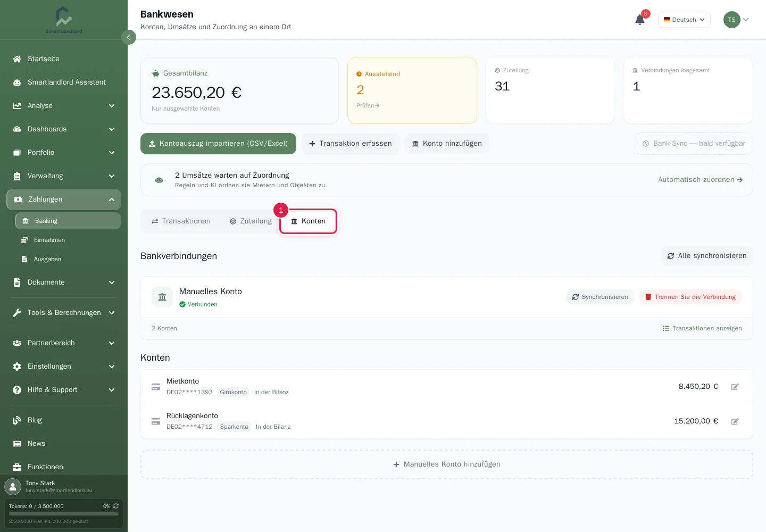Screen dimensions: 766x532
Task: Click the Gesamtbilanz card
Action: (x=239, y=90)
